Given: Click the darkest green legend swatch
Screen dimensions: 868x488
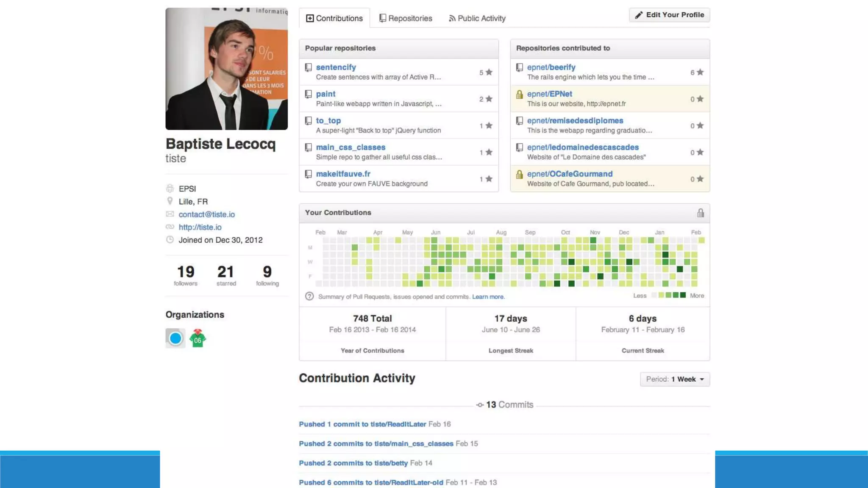Looking at the screenshot, I should (683, 295).
